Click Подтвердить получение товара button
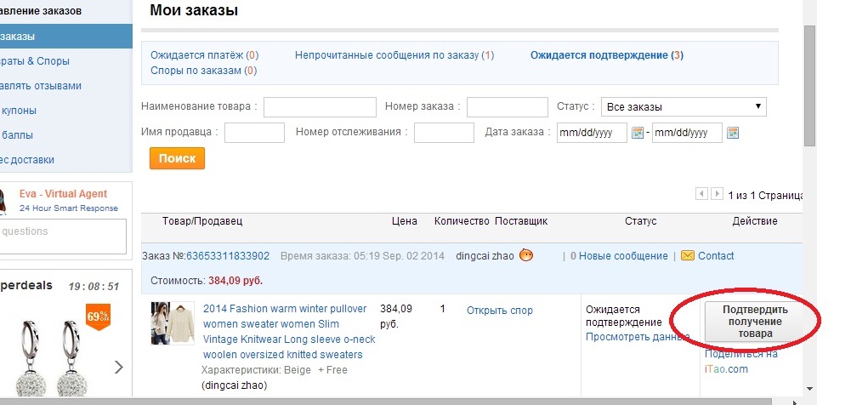Screen dimensions: 868x405 pyautogui.click(x=749, y=322)
